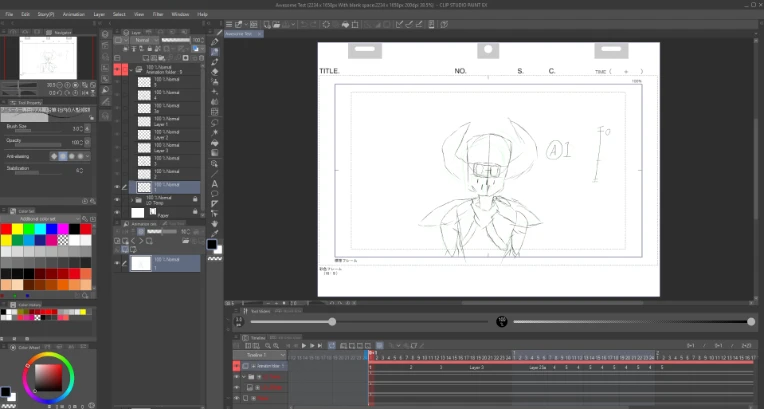
Task: Open the Filter menu
Action: coord(158,14)
